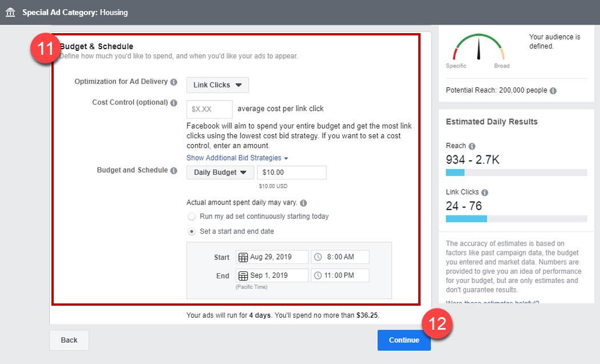600x364 pixels.
Task: Click the Cost Control amount field
Action: point(210,109)
